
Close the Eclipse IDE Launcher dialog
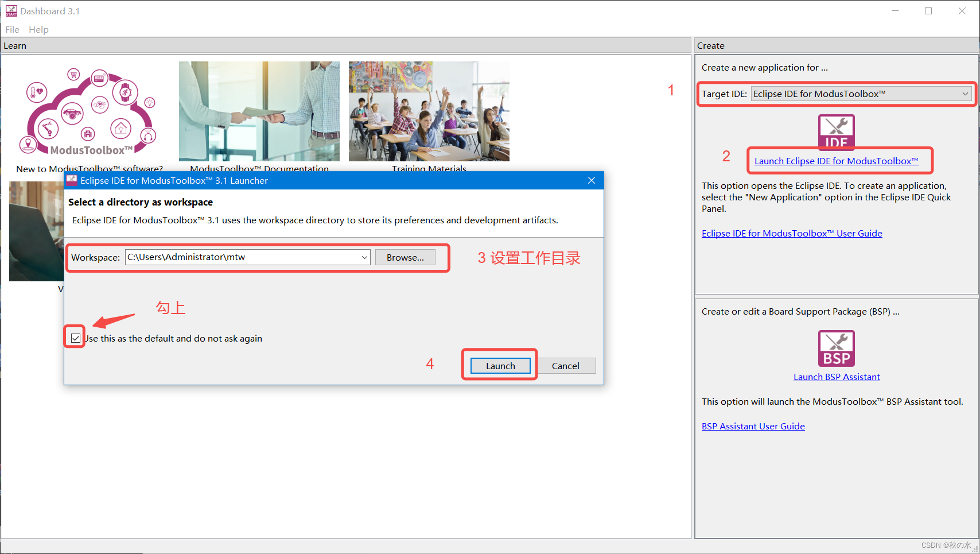592,180
